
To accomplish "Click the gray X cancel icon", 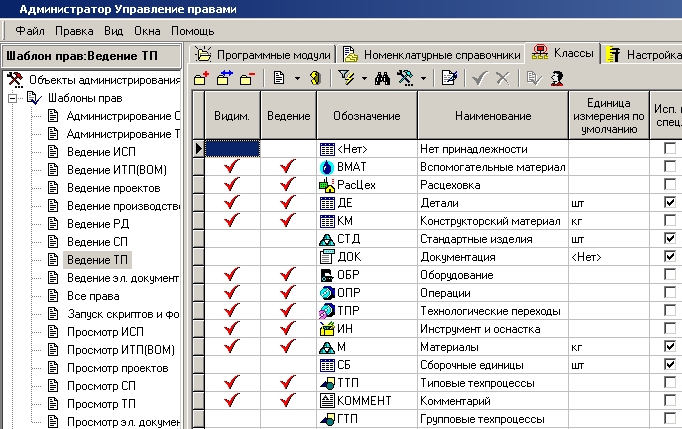I will pos(503,79).
